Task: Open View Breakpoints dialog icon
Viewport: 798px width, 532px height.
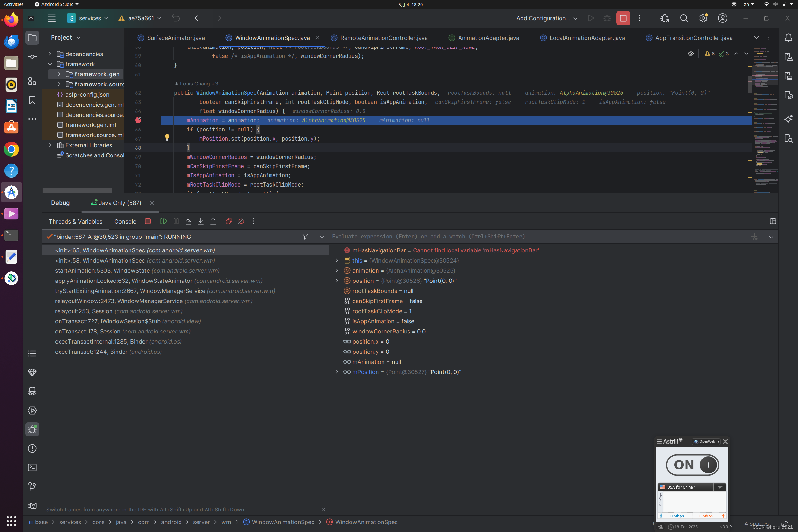Action: (229, 221)
